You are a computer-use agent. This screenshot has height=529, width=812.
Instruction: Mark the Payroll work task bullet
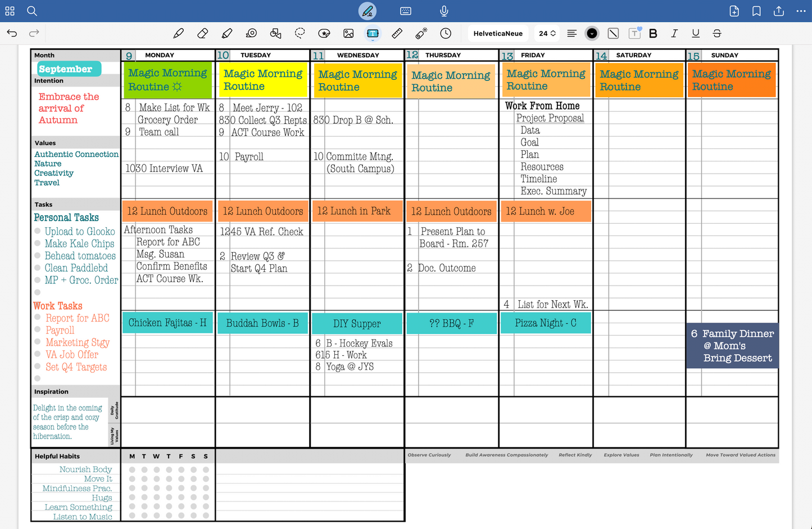(38, 329)
